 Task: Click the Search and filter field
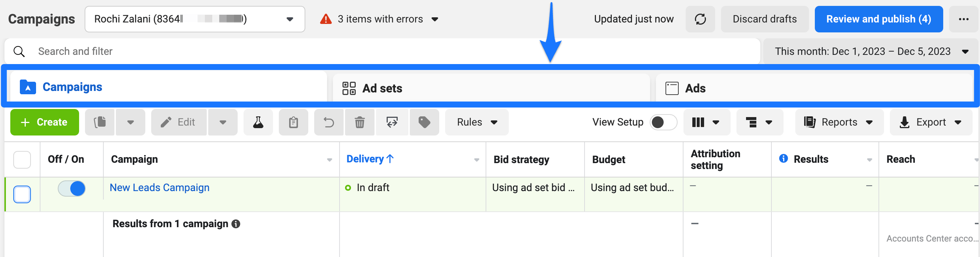(x=382, y=52)
